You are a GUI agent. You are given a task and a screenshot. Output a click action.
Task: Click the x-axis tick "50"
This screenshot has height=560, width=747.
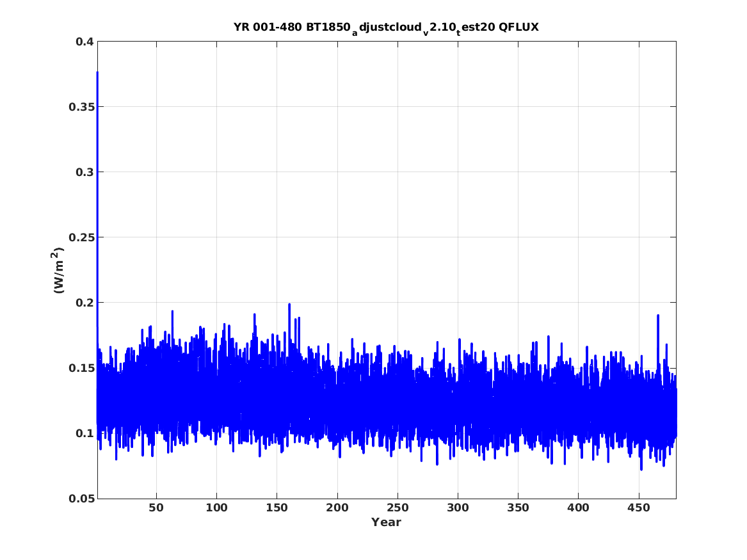(x=156, y=508)
